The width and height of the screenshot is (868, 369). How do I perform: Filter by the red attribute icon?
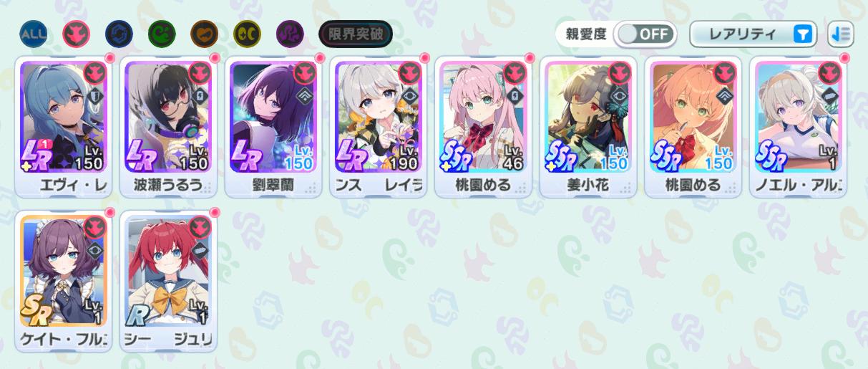77,33
